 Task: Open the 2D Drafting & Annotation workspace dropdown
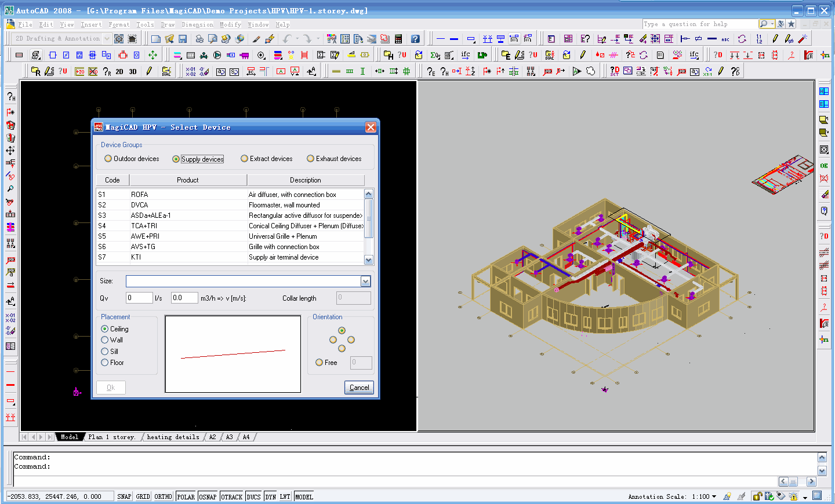pyautogui.click(x=107, y=39)
